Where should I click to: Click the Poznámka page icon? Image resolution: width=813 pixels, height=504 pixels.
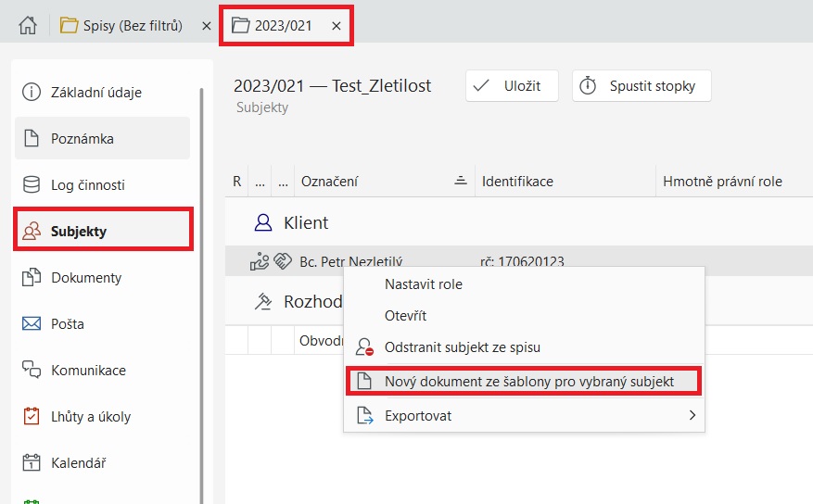pyautogui.click(x=32, y=138)
